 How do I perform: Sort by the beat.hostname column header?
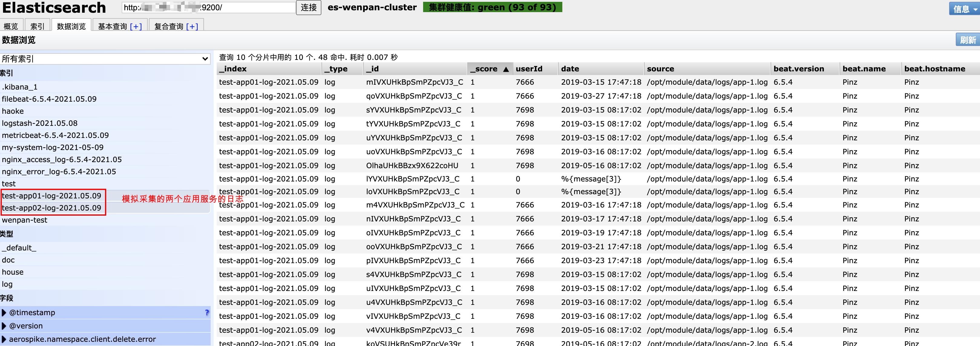coord(941,69)
